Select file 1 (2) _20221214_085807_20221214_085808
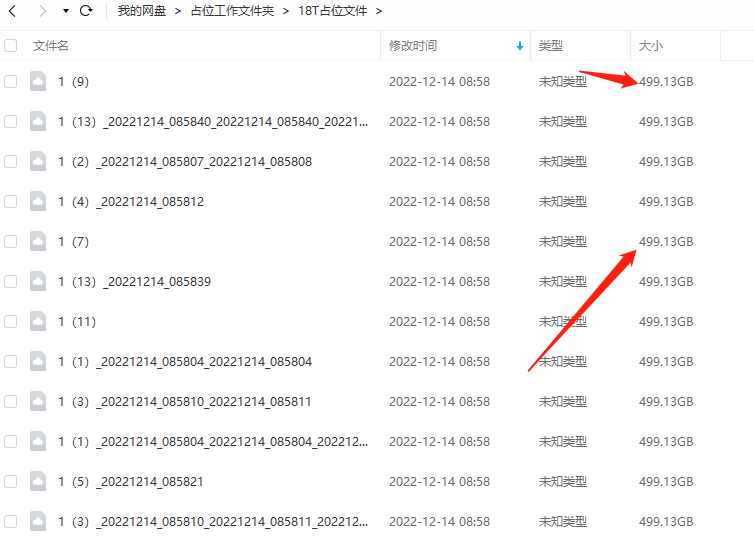Viewport: 754px width, 537px height. coord(185,162)
